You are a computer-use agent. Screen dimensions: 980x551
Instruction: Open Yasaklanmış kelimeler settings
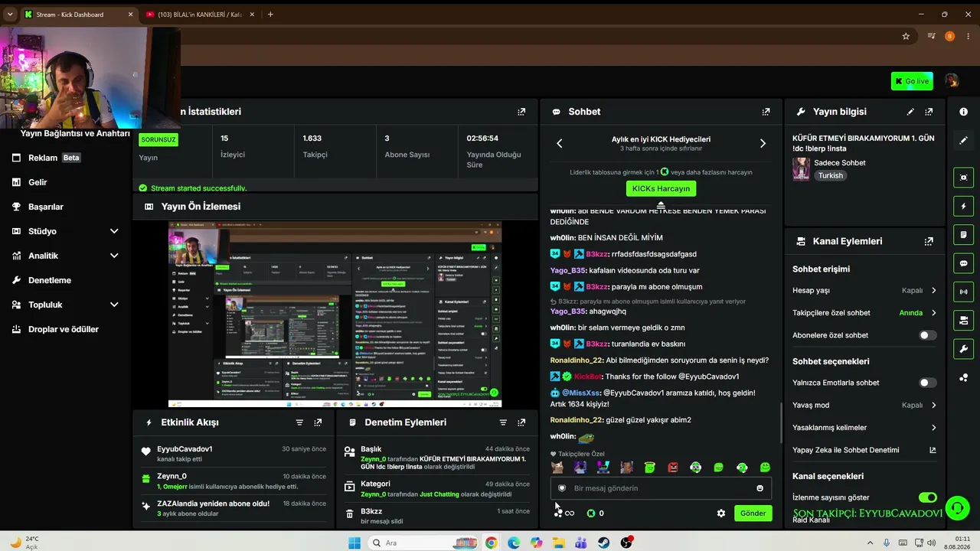(x=864, y=428)
